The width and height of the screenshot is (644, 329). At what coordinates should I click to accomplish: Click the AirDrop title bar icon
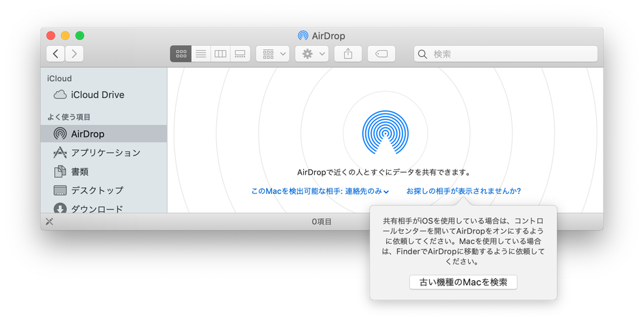pos(303,36)
